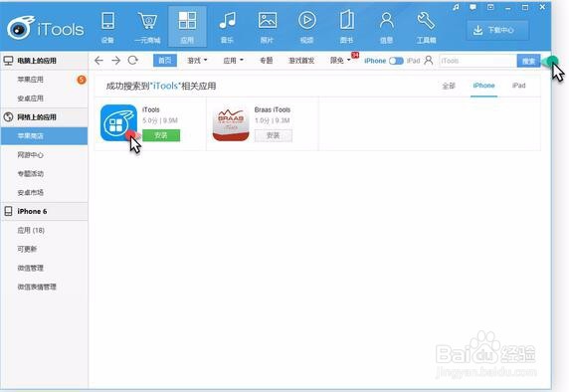
Task: Expand the 限免 dropdown menu
Action: [340, 61]
